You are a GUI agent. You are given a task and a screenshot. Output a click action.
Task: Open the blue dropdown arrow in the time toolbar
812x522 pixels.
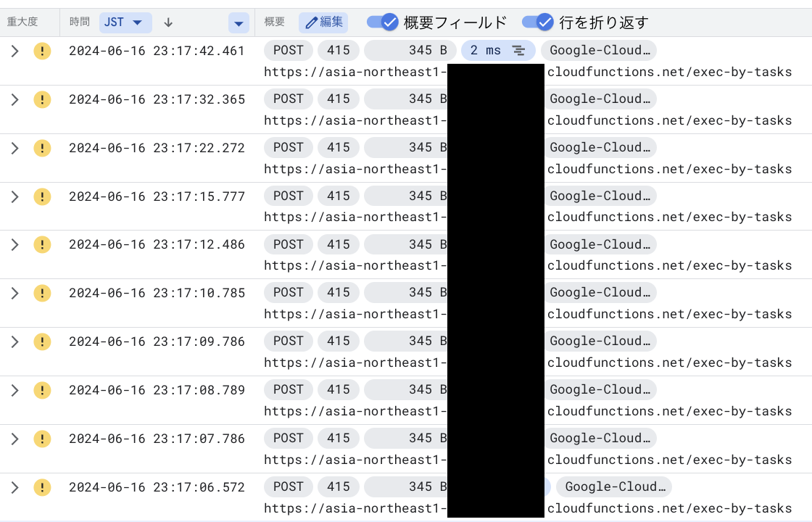239,22
